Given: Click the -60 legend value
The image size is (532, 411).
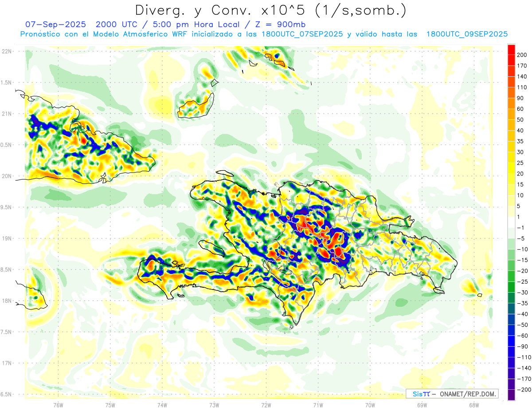Looking at the screenshot, I should point(522,336).
